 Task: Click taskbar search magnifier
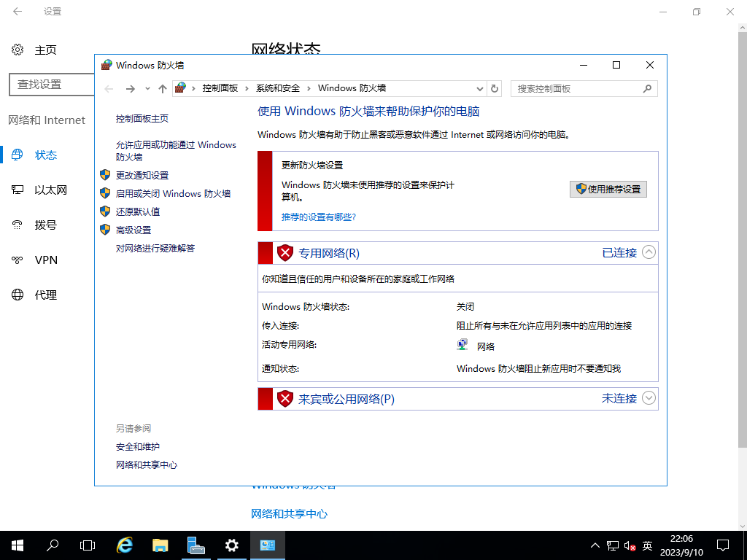tap(53, 545)
